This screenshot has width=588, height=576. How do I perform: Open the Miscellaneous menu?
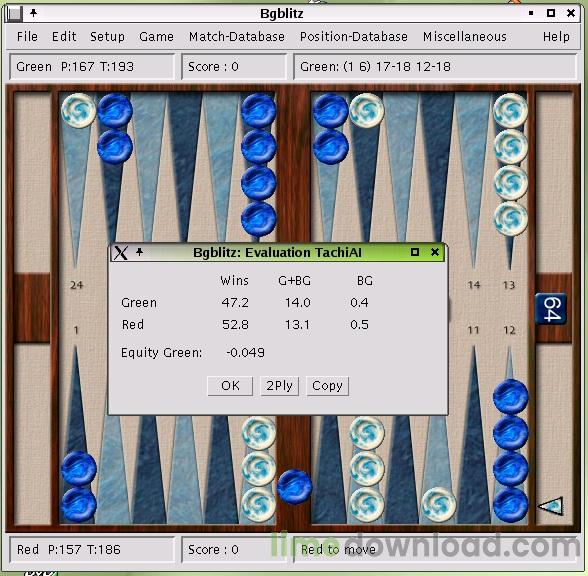465,37
